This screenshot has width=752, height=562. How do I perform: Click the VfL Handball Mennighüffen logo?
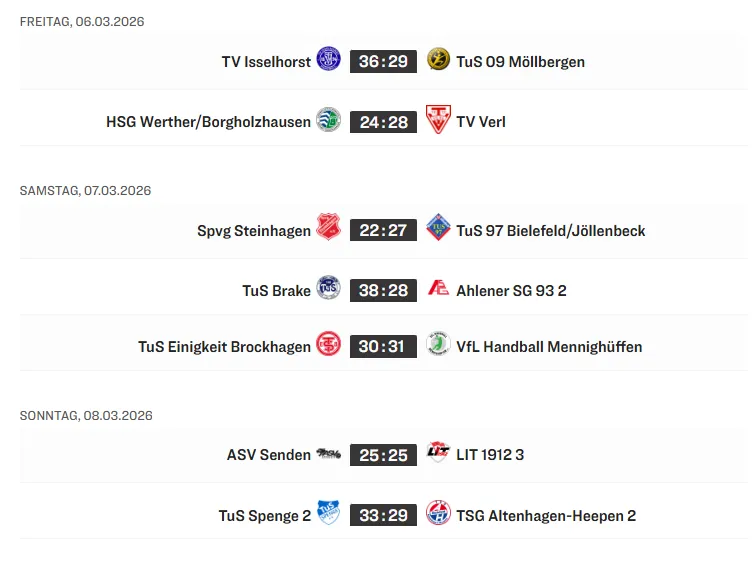[438, 345]
